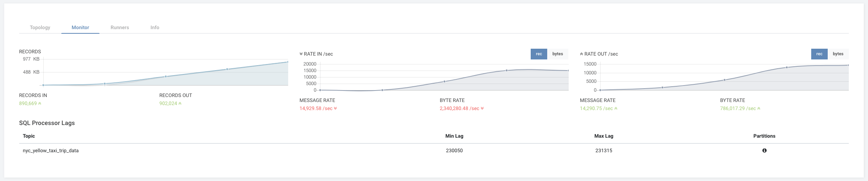This screenshot has width=868, height=181.
Task: Click the up-arrow icon next to 902,024
Action: point(180,104)
